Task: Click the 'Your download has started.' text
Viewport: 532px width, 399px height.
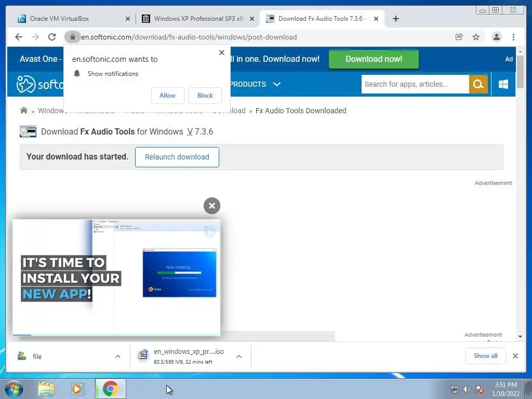Action: [77, 157]
